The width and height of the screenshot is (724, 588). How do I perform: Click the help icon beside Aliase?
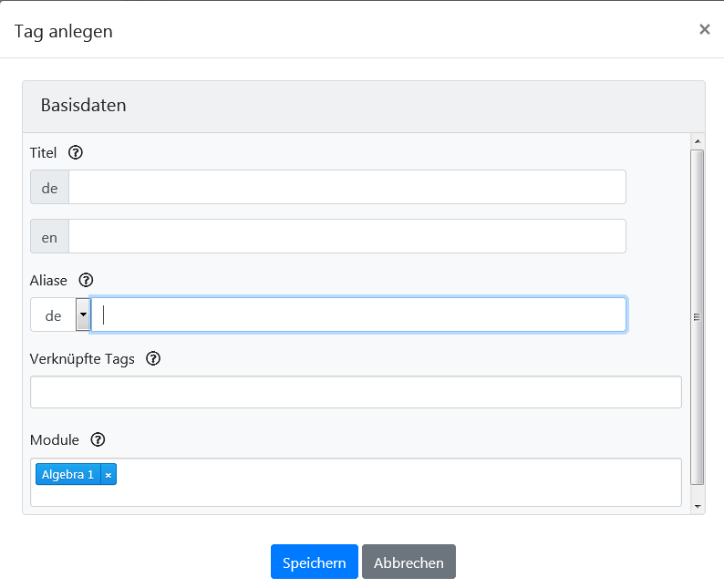[87, 280]
